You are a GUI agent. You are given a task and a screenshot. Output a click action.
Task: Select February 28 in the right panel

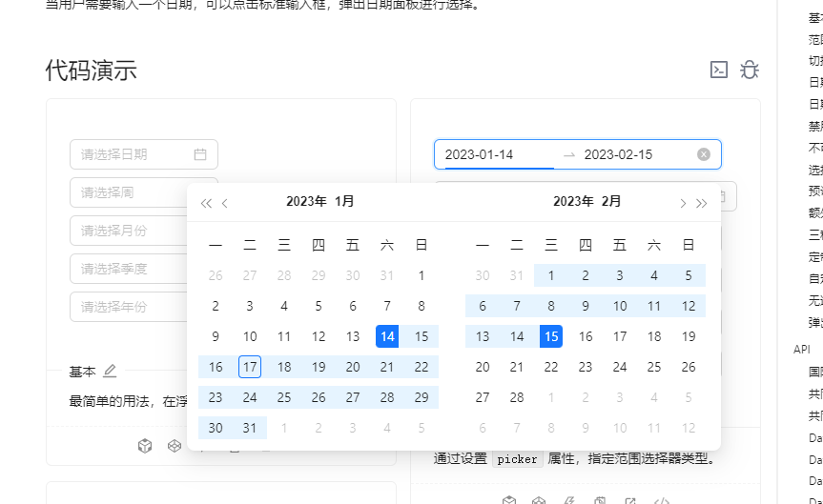(x=517, y=397)
